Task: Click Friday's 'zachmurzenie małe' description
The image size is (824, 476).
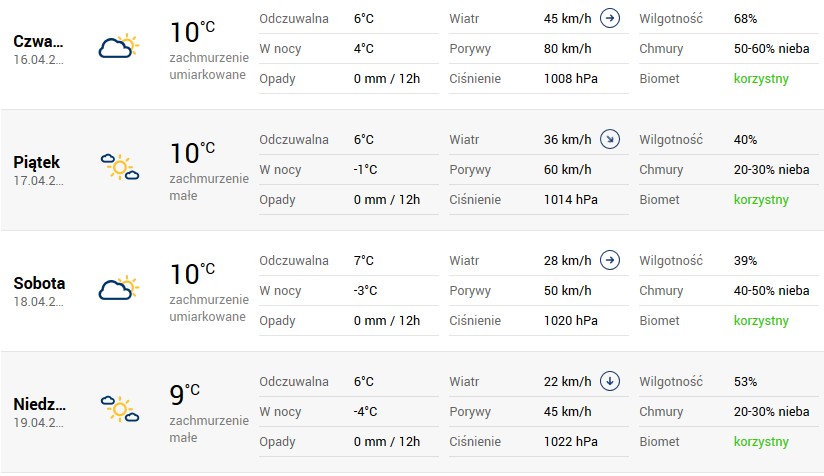Action: click(209, 187)
